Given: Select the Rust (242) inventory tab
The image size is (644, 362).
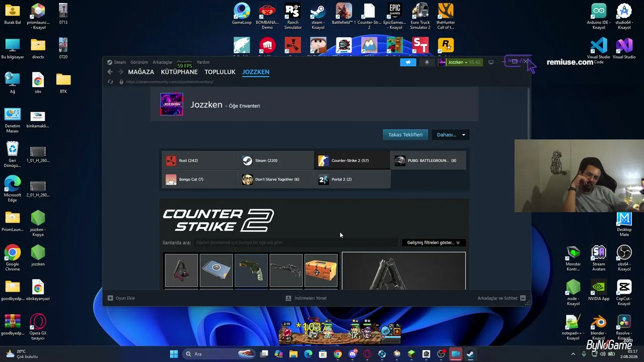Looking at the screenshot, I should [x=200, y=160].
